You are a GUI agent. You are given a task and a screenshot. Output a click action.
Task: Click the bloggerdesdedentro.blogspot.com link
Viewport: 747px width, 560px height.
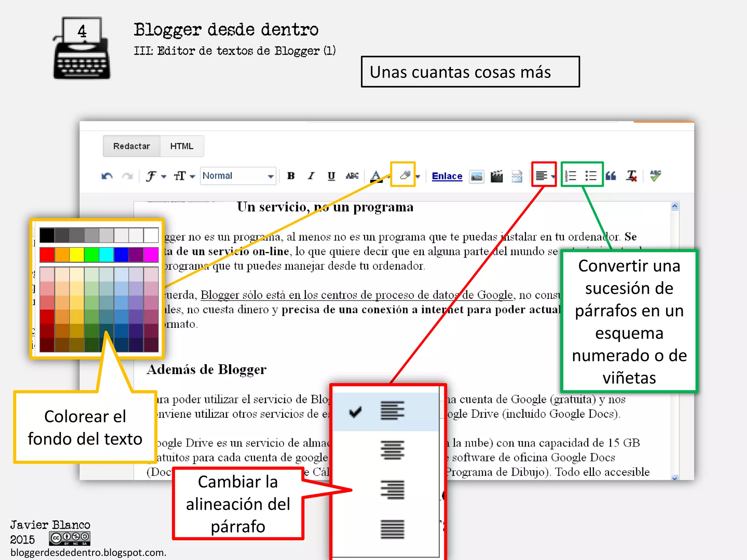coord(88,552)
